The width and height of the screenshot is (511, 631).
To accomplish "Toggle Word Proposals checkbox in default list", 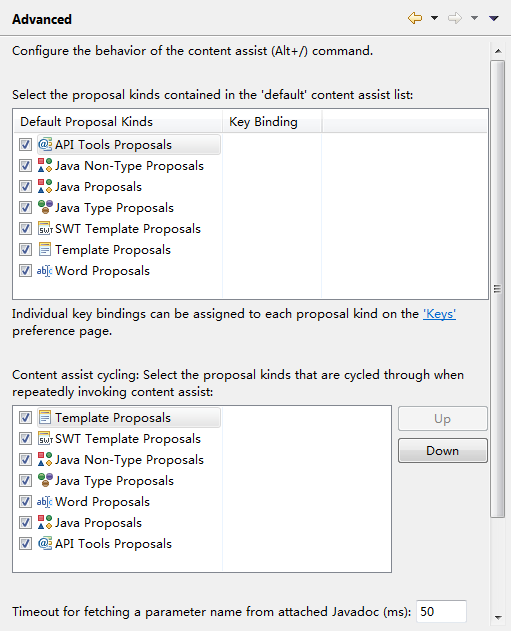I will 25,270.
